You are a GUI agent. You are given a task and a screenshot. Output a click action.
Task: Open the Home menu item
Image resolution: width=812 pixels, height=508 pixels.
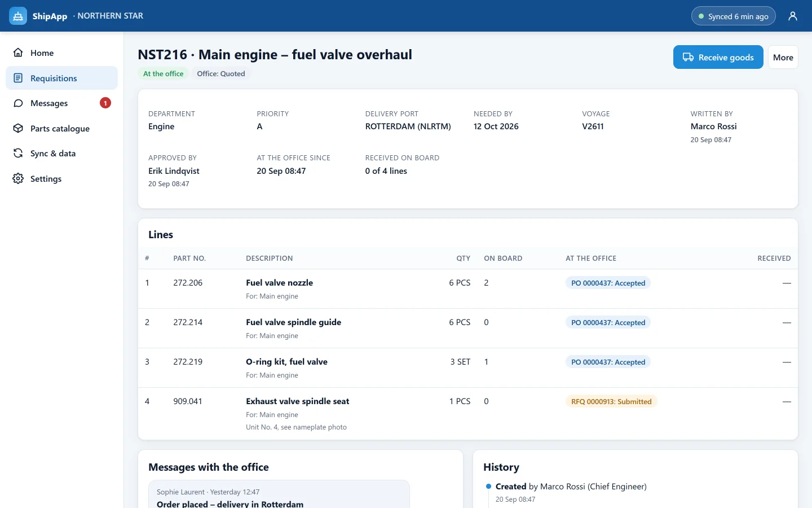[61, 52]
